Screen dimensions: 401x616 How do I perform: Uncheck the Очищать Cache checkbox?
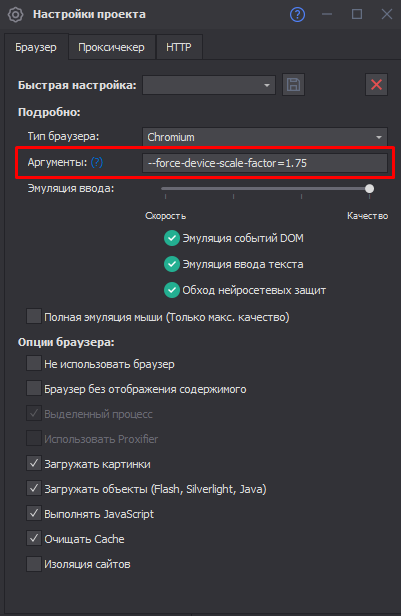[34, 539]
